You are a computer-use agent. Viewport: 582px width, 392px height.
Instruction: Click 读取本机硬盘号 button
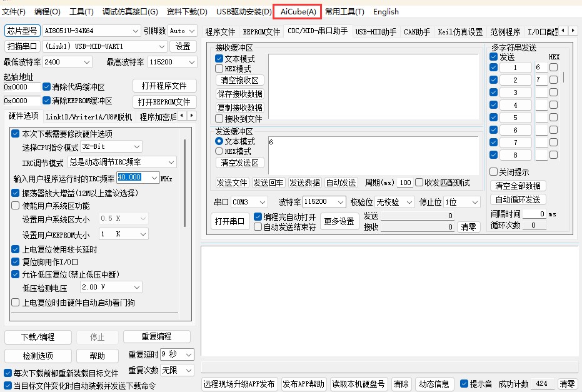click(359, 384)
